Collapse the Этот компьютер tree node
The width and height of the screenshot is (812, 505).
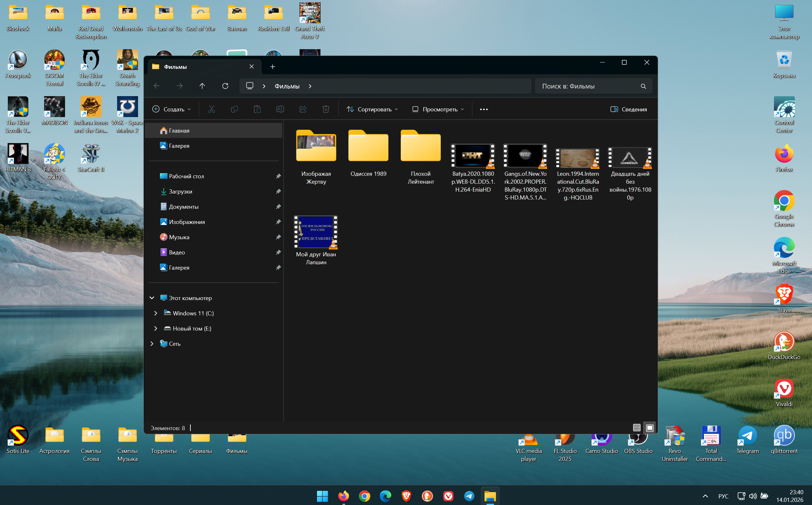point(152,298)
